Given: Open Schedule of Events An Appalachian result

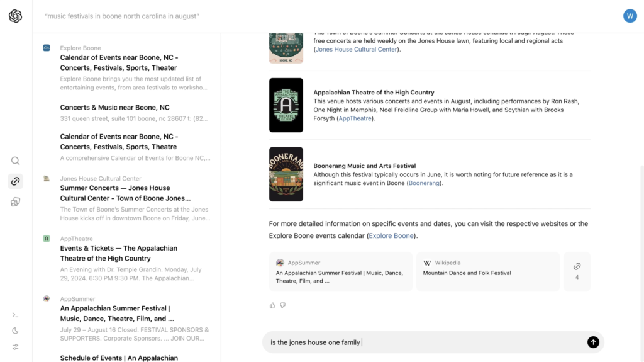Looking at the screenshot, I should (x=119, y=358).
